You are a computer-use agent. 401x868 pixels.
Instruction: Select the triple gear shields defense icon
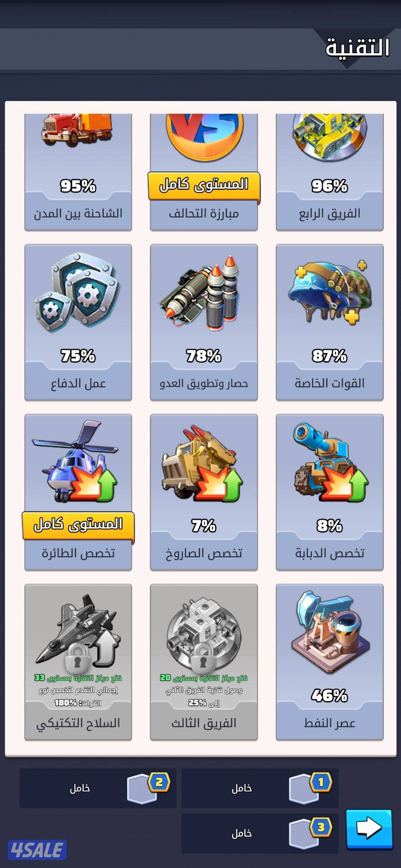77,293
